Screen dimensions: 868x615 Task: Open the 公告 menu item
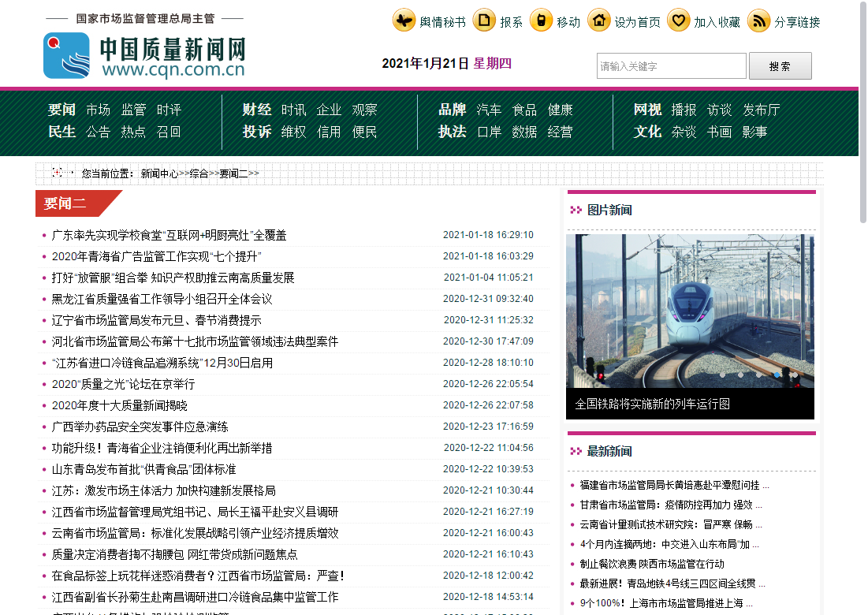(x=98, y=132)
